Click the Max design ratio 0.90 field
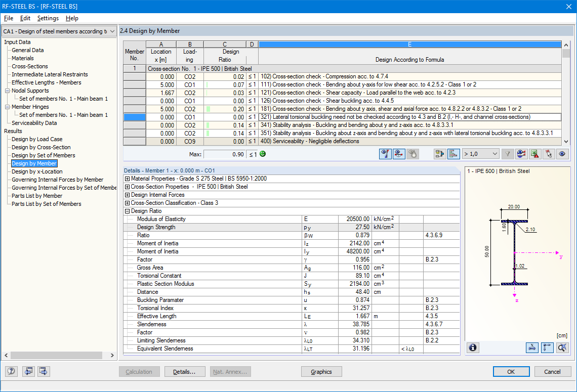This screenshot has width=577, height=392. [x=224, y=154]
